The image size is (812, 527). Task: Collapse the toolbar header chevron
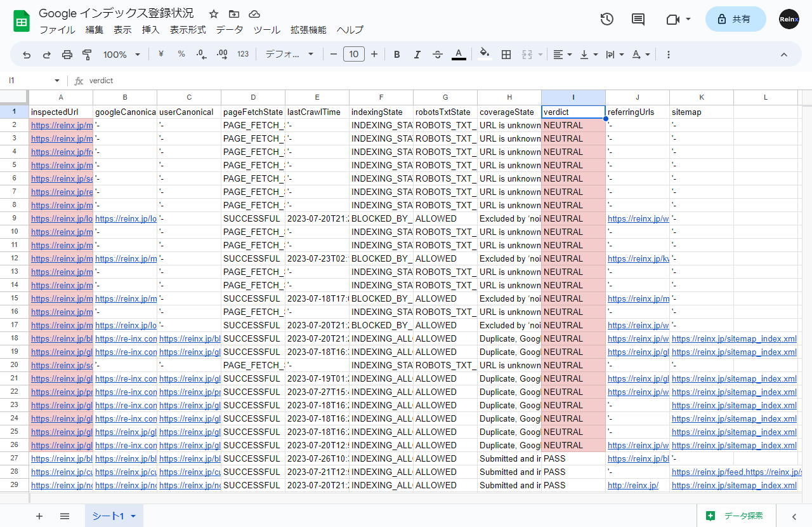783,55
